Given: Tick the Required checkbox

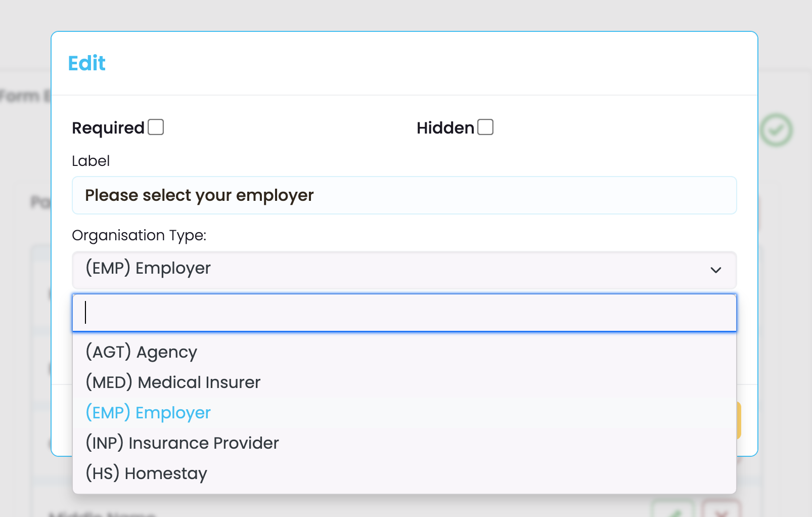Looking at the screenshot, I should 156,127.
